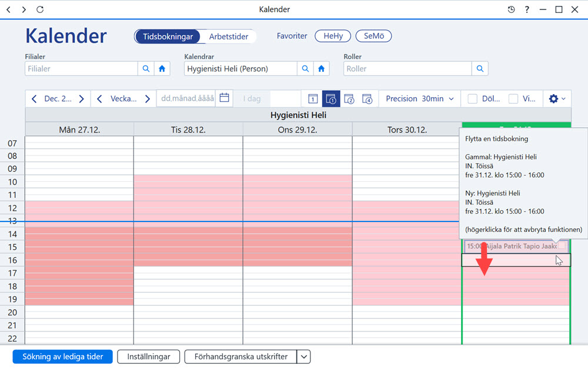Image resolution: width=588 pixels, height=368 pixels.
Task: Open the history clock icon in title bar
Action: 511,9
